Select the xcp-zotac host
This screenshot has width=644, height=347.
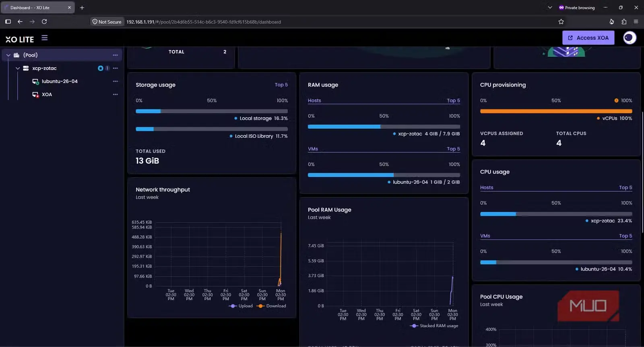pyautogui.click(x=44, y=69)
